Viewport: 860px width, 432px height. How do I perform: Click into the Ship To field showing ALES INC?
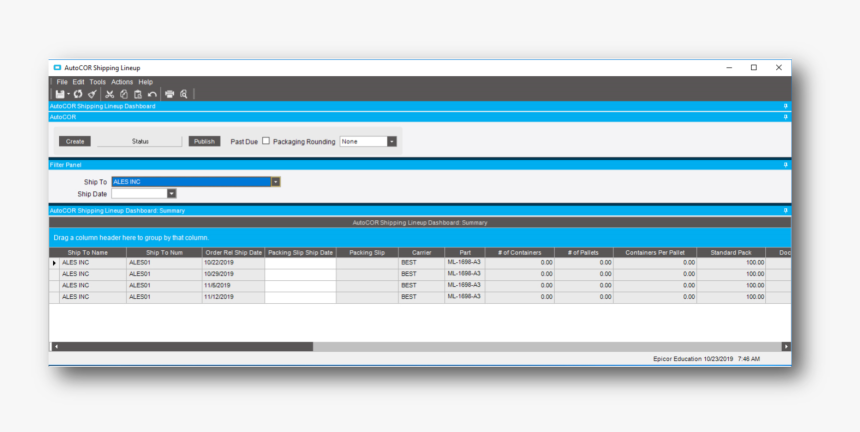pyautogui.click(x=191, y=182)
